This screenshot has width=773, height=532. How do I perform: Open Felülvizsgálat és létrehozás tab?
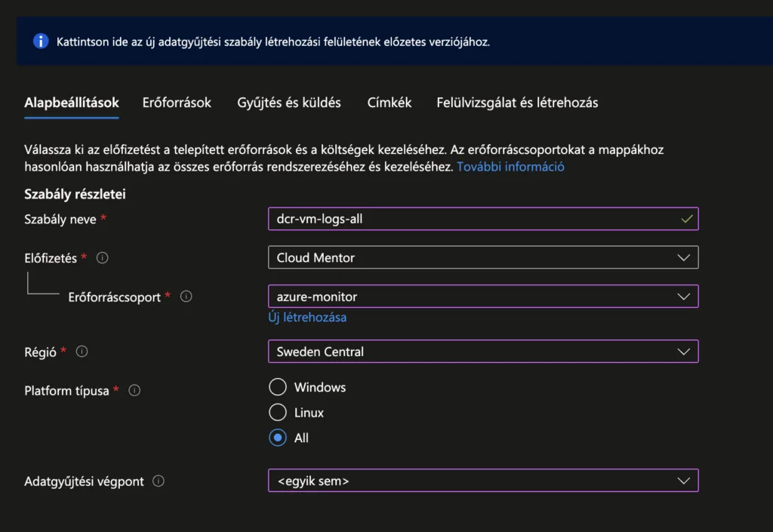pos(517,103)
